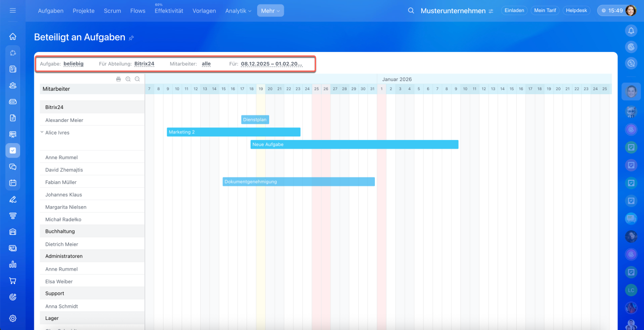This screenshot has width=644, height=330.
Task: Expand the Mehr dropdown menu
Action: (270, 11)
